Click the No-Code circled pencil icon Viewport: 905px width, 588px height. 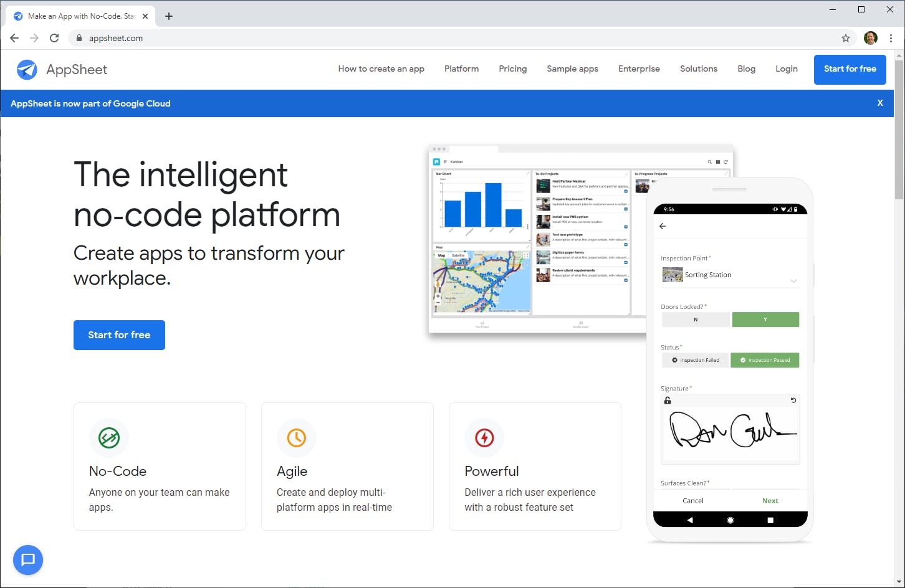click(x=109, y=438)
